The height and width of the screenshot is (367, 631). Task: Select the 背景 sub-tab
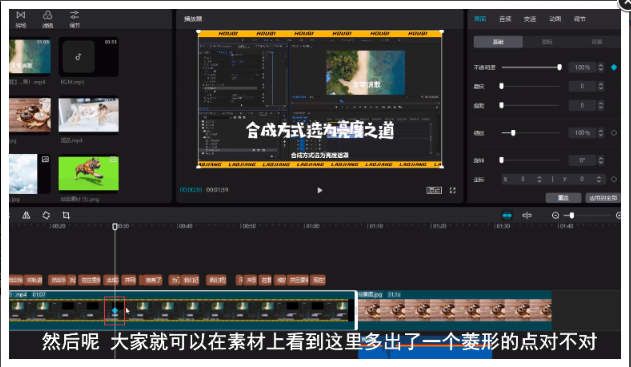[596, 42]
